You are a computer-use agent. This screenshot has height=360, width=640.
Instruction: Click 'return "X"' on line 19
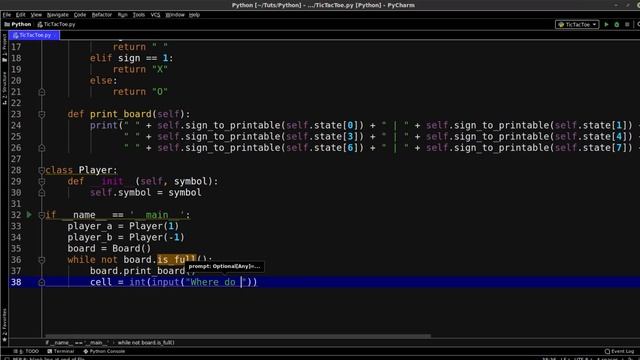point(140,69)
